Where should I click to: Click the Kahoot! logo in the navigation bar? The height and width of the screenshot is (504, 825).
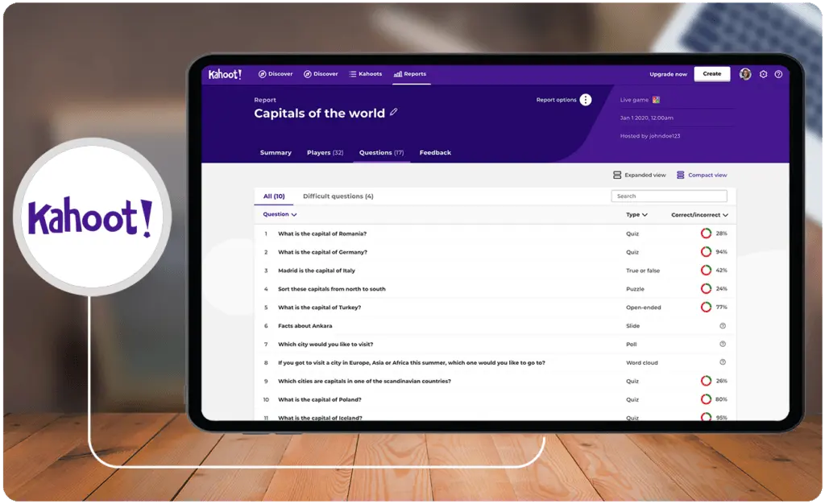[x=225, y=74]
